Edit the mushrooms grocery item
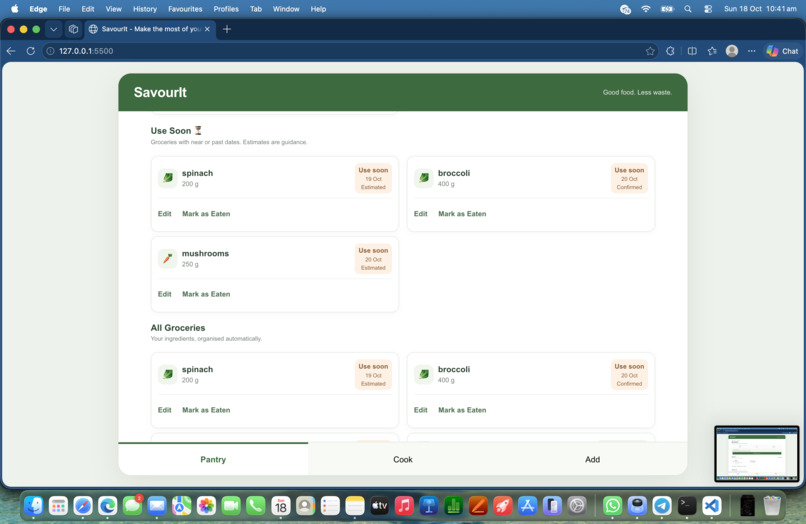Screen dimensions: 806x524 pyautogui.click(x=164, y=294)
